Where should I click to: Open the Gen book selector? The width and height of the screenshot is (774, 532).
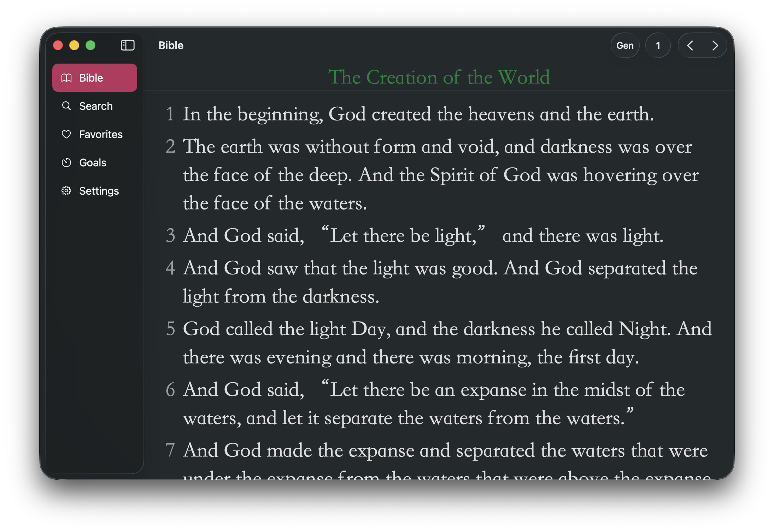[625, 45]
